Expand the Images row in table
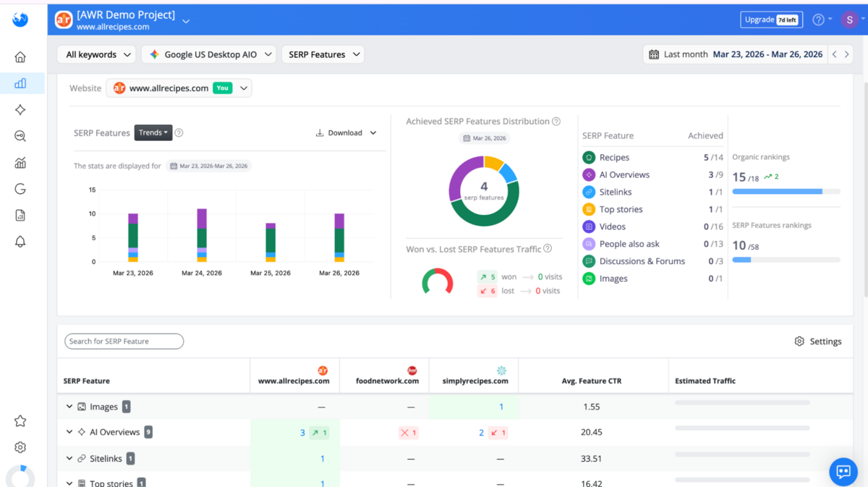868x487 pixels. (x=69, y=407)
